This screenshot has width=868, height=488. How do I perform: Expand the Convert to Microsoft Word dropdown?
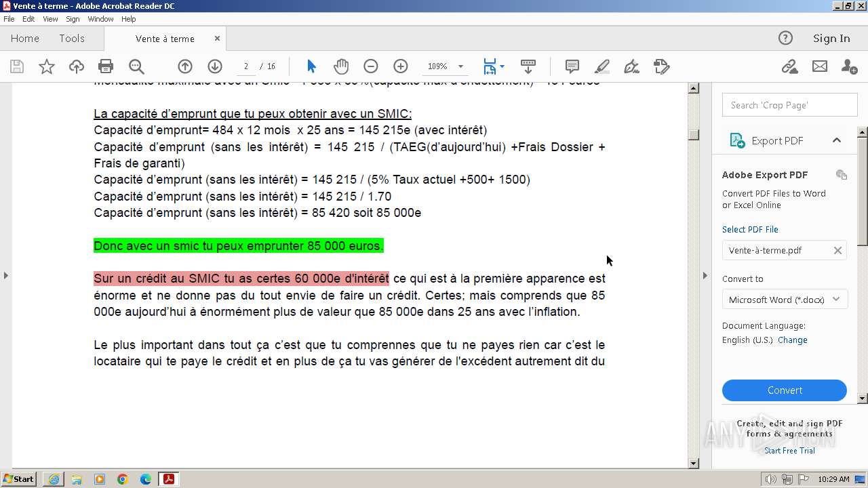836,300
